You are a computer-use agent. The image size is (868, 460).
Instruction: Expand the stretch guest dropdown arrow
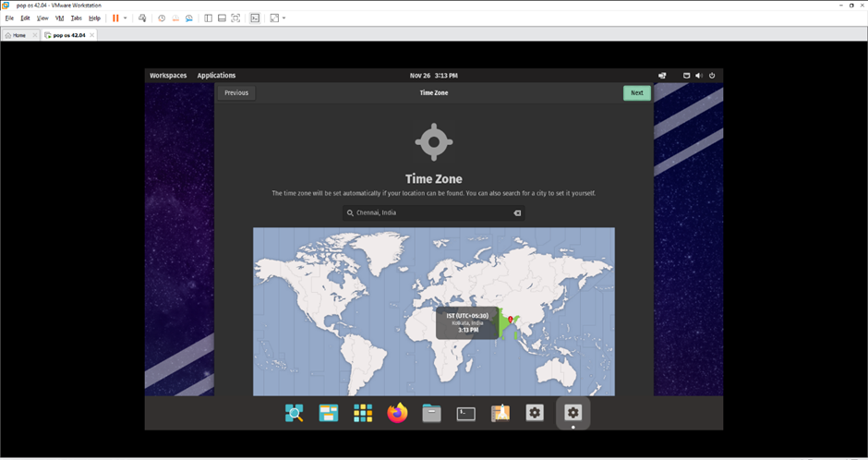pos(283,18)
